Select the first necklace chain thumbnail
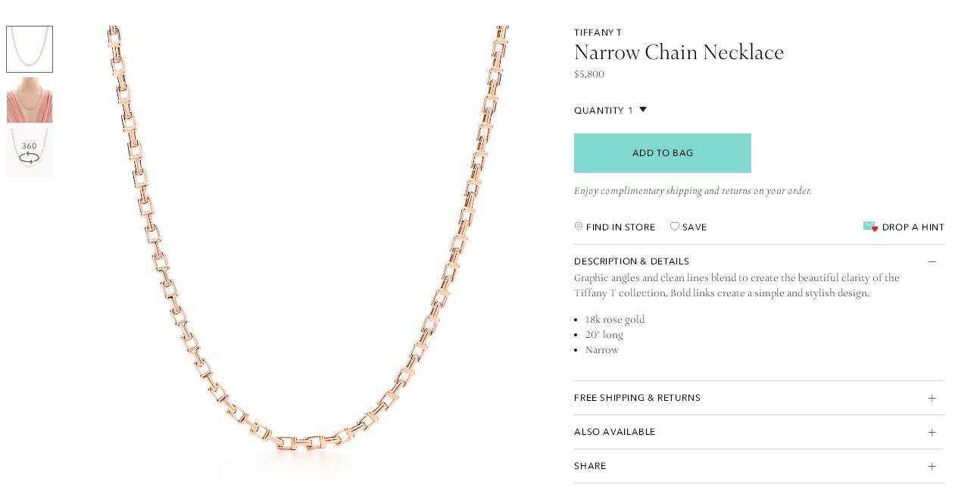The width and height of the screenshot is (980, 488). pyautogui.click(x=30, y=49)
